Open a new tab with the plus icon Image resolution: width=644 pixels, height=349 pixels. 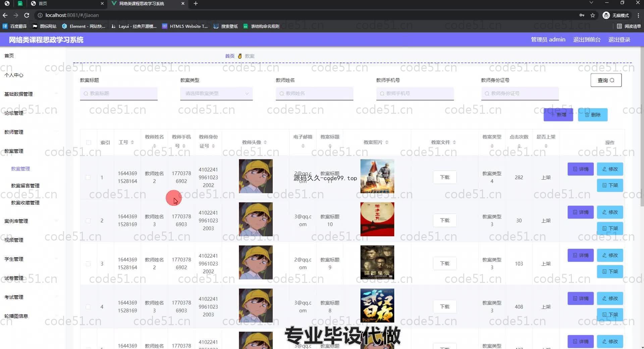coord(196,3)
